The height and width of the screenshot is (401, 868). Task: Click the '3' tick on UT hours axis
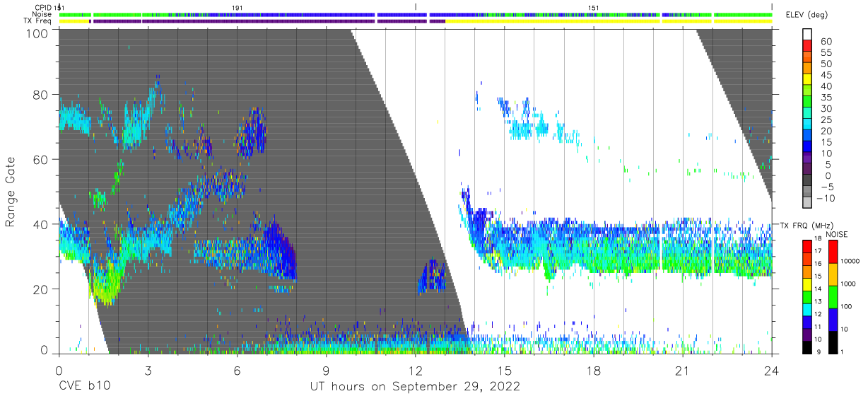pyautogui.click(x=148, y=370)
